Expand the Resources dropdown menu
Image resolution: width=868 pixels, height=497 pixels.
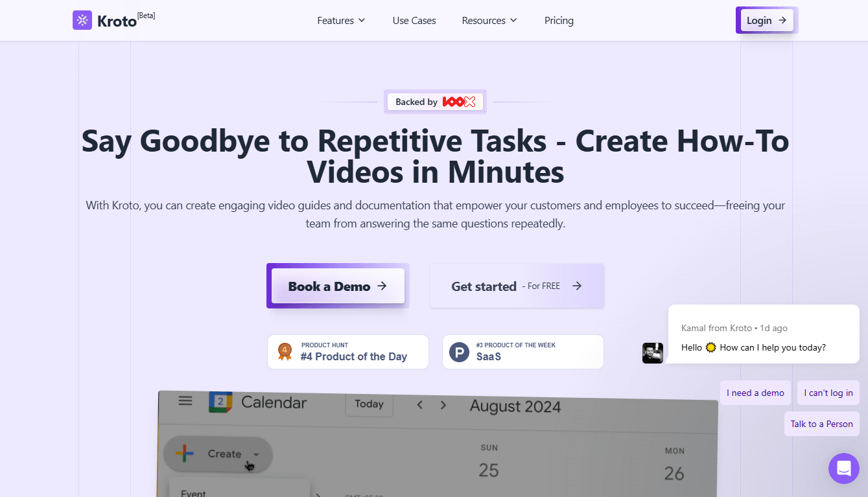pyautogui.click(x=489, y=21)
